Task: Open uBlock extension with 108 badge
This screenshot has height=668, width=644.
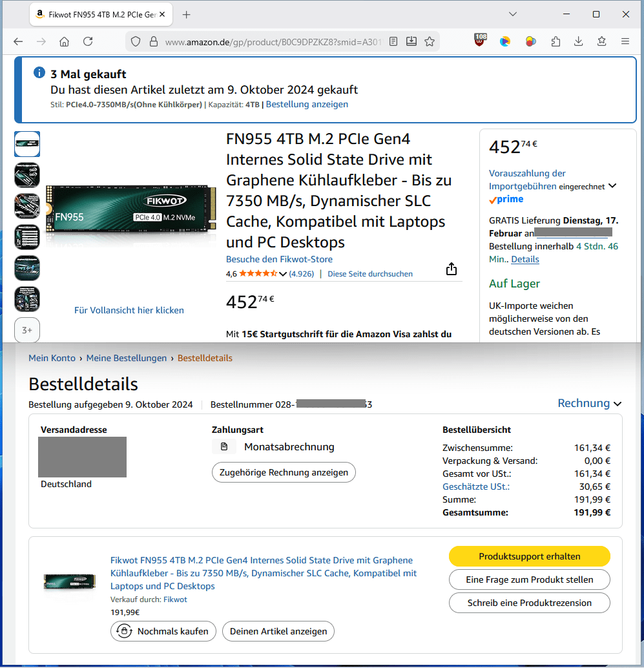Action: pyautogui.click(x=480, y=40)
